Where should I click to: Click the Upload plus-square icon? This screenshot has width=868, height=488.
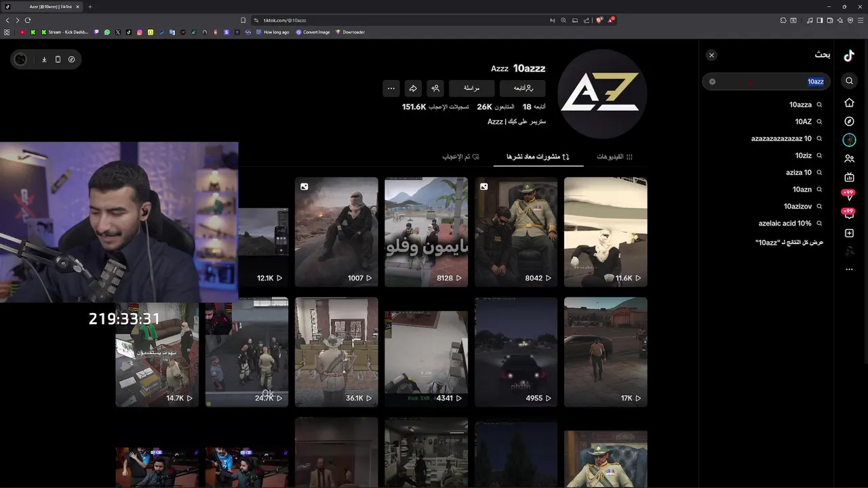click(849, 233)
